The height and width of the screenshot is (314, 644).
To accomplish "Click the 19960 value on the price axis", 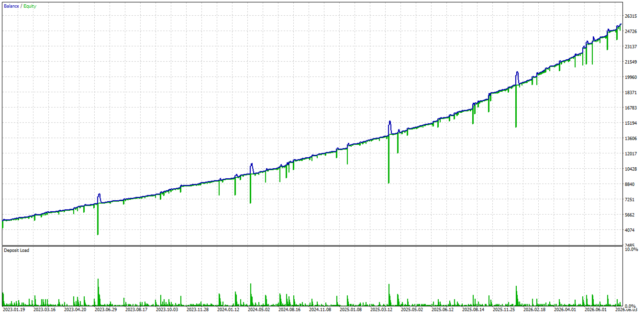I will point(631,77).
